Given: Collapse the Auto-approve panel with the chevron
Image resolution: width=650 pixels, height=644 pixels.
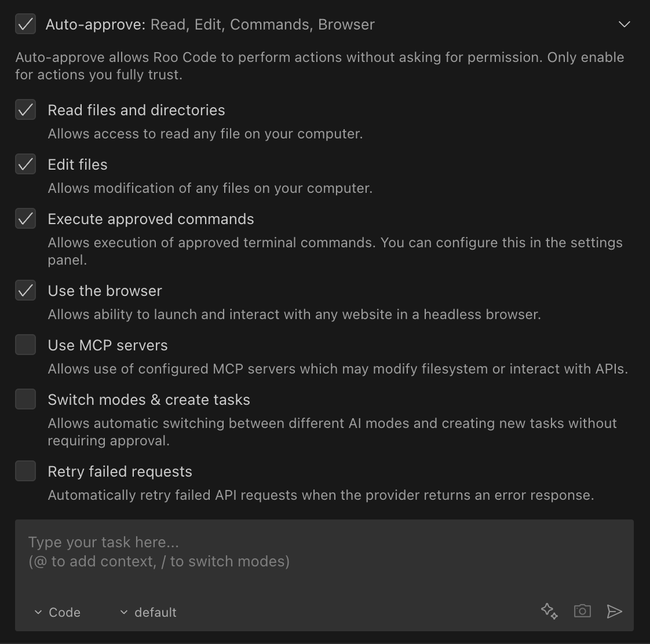Looking at the screenshot, I should (x=624, y=24).
